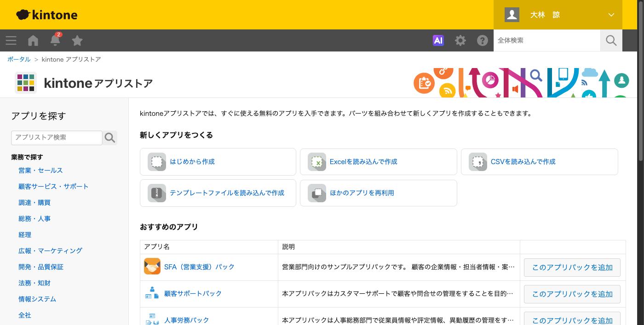Click ほかのアプリを再利用 label
The image size is (644, 325).
pyautogui.click(x=362, y=193)
